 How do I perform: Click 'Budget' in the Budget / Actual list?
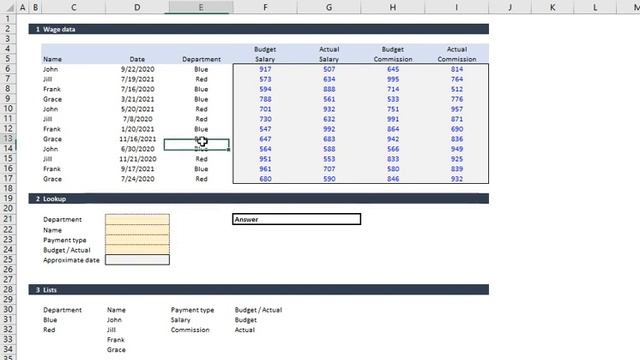pos(246,320)
